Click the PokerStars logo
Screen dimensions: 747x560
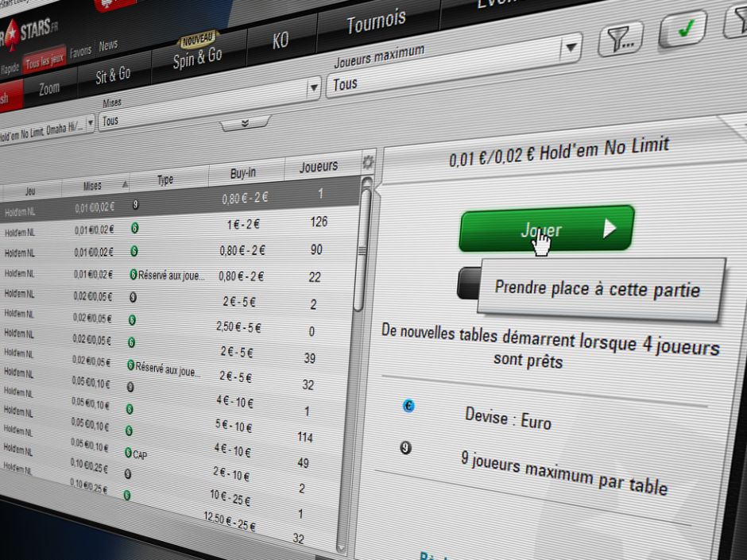pyautogui.click(x=29, y=35)
